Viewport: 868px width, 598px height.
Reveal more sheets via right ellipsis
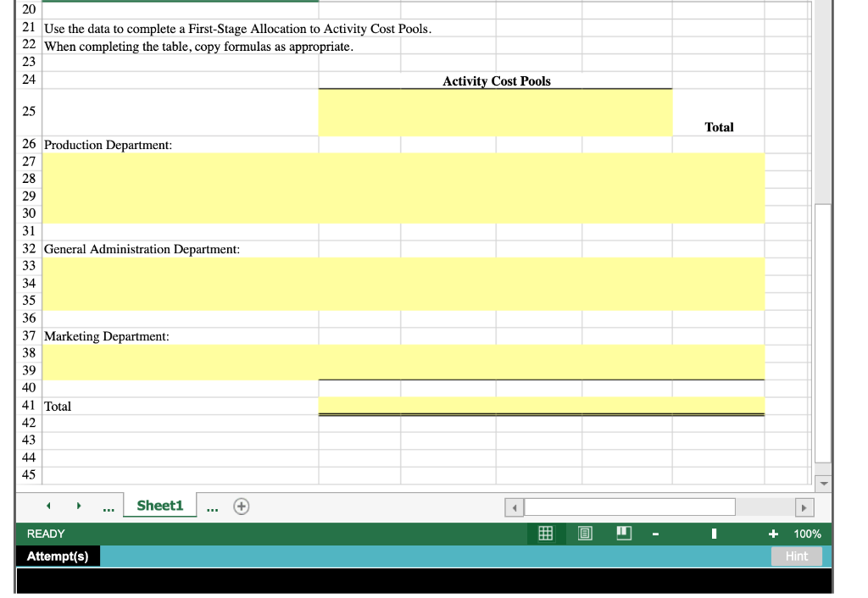pyautogui.click(x=211, y=505)
